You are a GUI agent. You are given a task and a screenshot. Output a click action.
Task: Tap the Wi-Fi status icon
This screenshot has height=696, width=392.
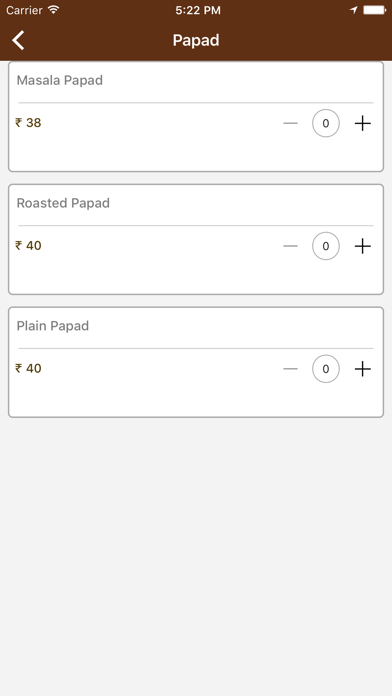(x=54, y=10)
